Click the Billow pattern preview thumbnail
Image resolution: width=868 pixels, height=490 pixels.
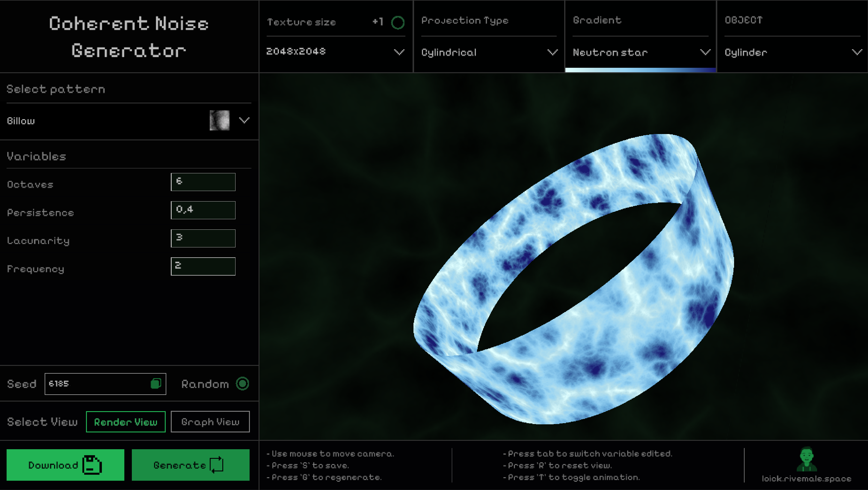coord(219,120)
